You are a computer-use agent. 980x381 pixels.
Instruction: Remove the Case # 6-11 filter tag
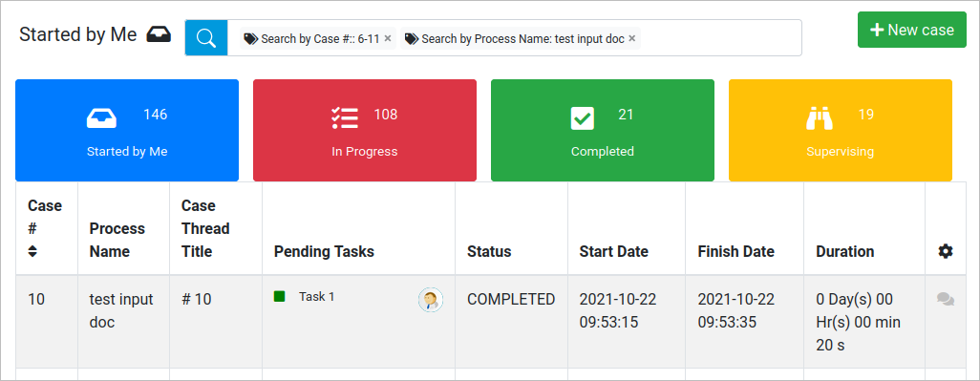point(388,39)
